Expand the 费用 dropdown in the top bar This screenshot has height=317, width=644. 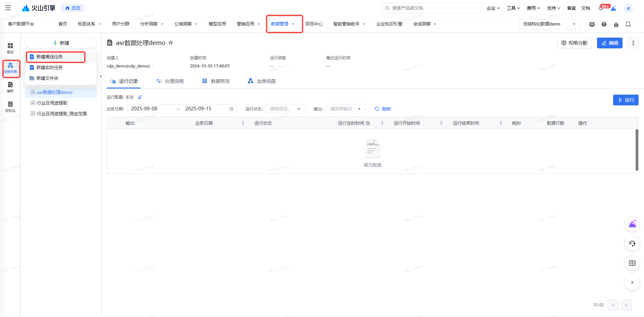click(534, 8)
